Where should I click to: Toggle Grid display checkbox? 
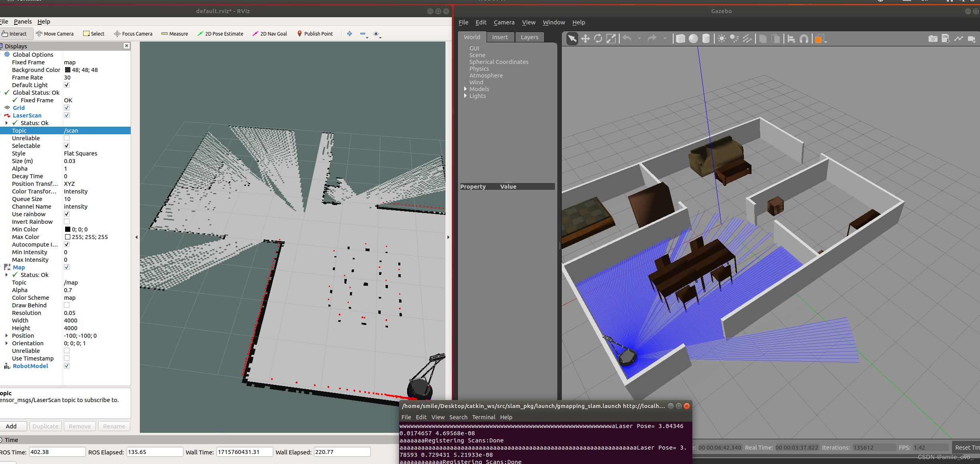[x=67, y=108]
